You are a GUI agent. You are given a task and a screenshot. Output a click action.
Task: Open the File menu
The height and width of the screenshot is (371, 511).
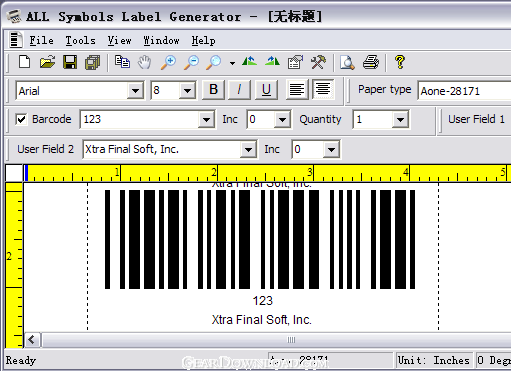tap(41, 41)
